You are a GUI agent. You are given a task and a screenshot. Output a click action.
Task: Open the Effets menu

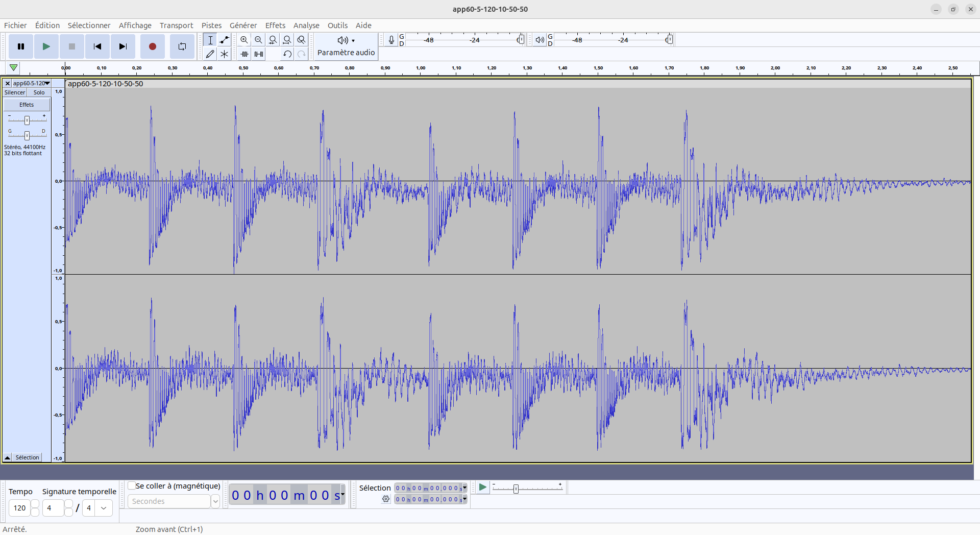(275, 26)
